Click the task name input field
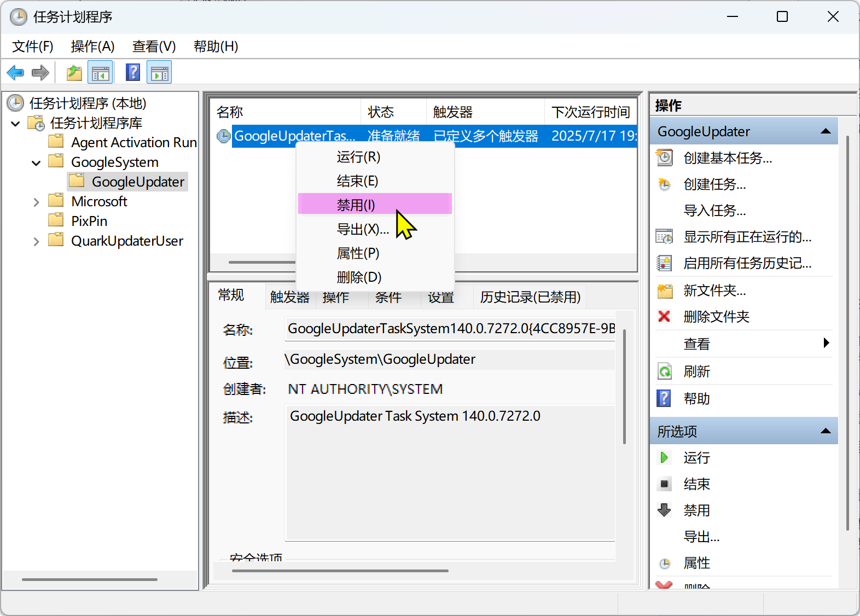 pyautogui.click(x=450, y=329)
